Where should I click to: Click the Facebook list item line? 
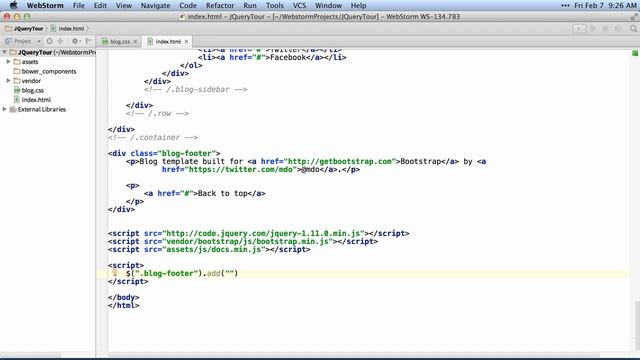click(x=272, y=58)
